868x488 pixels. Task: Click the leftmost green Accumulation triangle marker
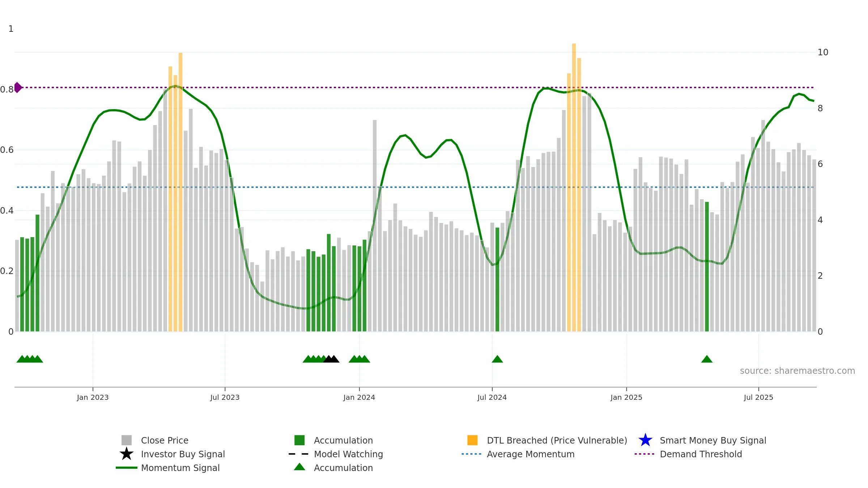coord(22,359)
